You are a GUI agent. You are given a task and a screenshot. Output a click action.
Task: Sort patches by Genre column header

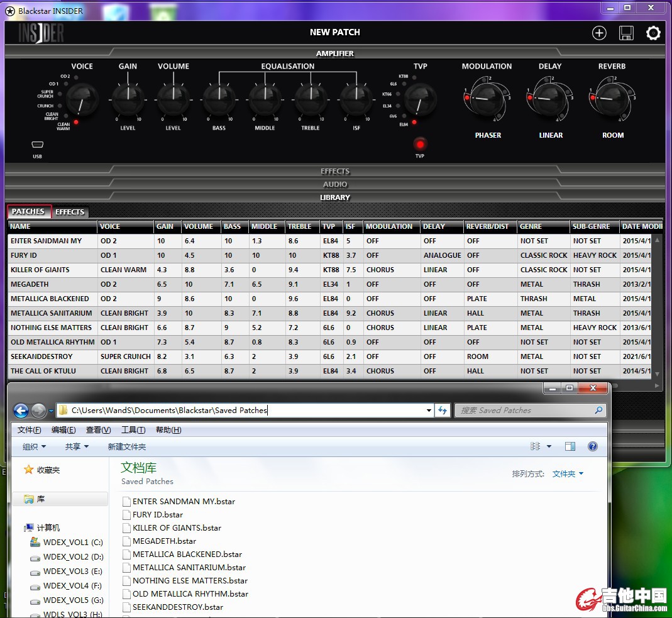point(543,226)
